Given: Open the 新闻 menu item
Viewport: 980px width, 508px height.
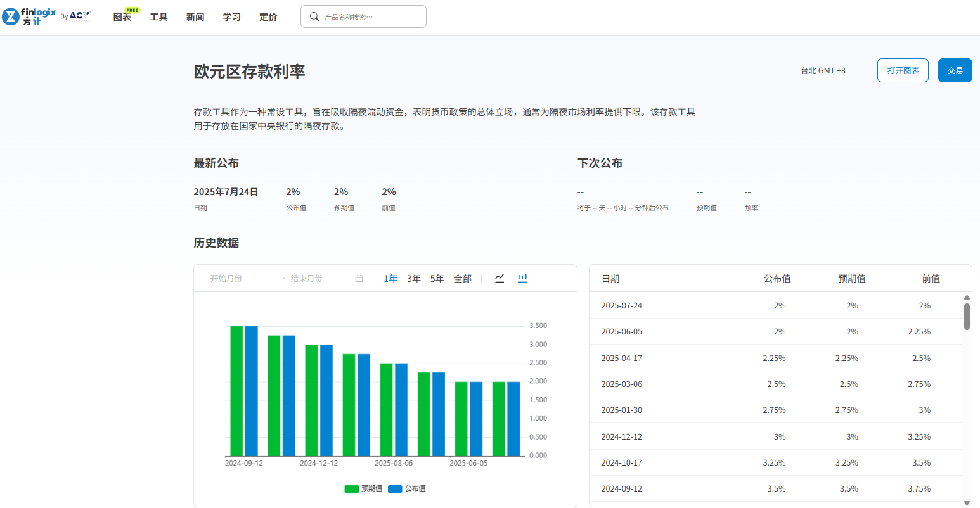Looking at the screenshot, I should point(195,17).
